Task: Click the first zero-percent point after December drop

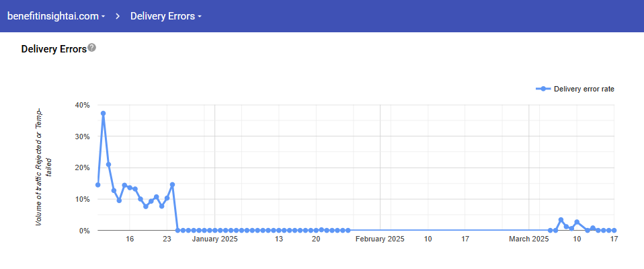Action: coord(177,230)
